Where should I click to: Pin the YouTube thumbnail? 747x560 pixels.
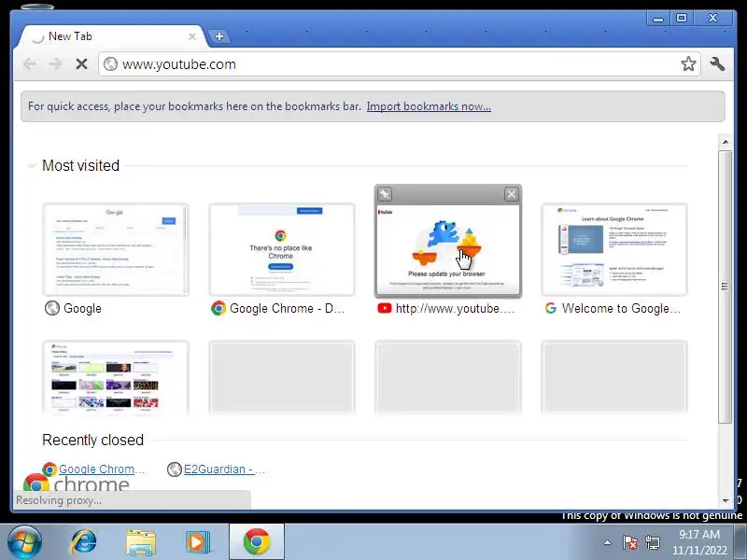coord(385,194)
